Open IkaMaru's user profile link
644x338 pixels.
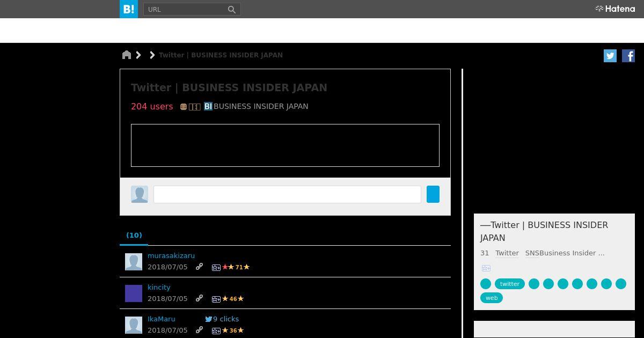click(x=162, y=319)
